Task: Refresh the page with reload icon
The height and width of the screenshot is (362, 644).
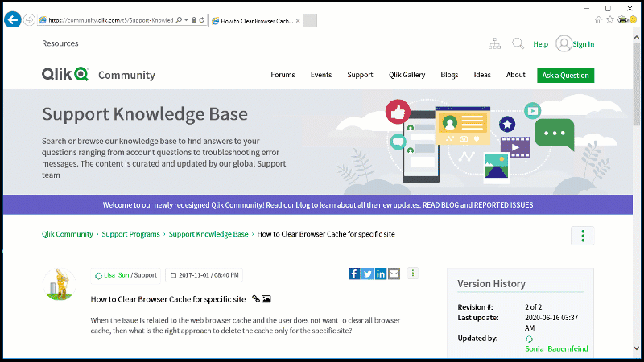Action: click(202, 19)
